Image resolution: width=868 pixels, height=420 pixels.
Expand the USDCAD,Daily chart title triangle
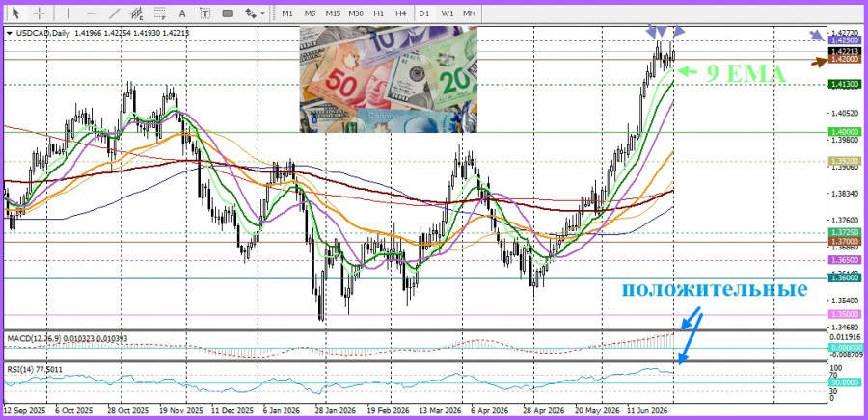pyautogui.click(x=10, y=33)
